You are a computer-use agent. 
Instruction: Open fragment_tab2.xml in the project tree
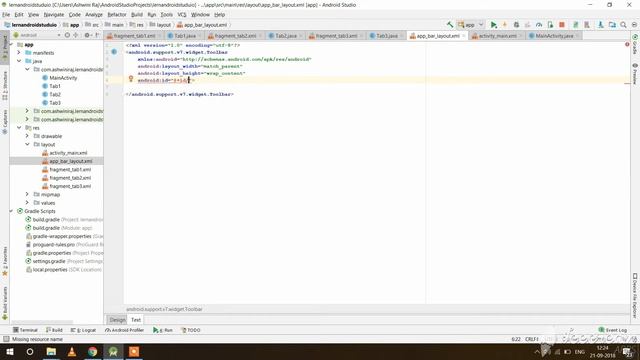[x=70, y=178]
